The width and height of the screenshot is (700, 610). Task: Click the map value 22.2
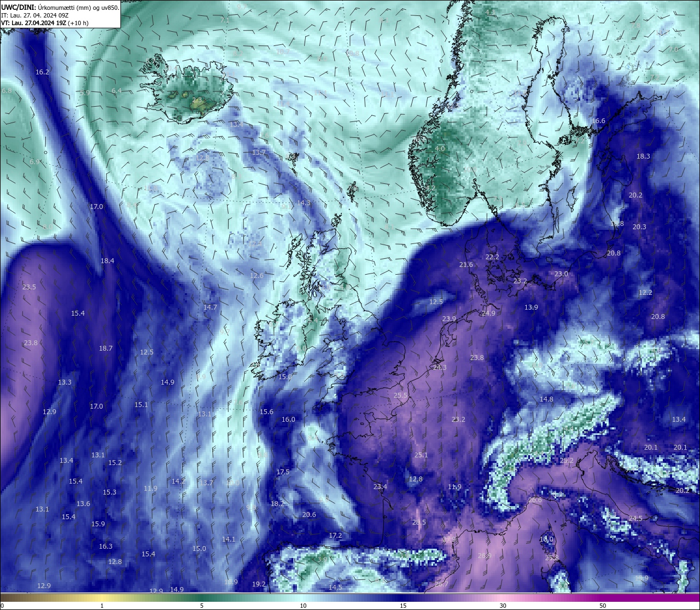click(492, 257)
